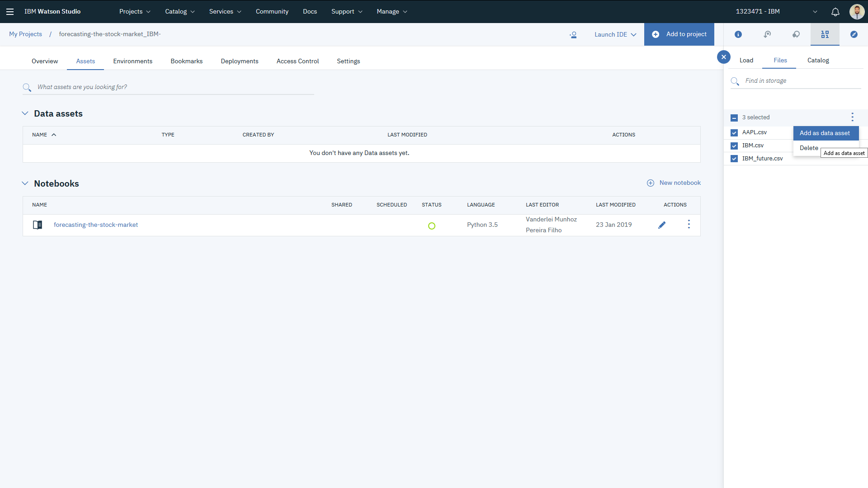Click the Find in storage search field

point(800,81)
